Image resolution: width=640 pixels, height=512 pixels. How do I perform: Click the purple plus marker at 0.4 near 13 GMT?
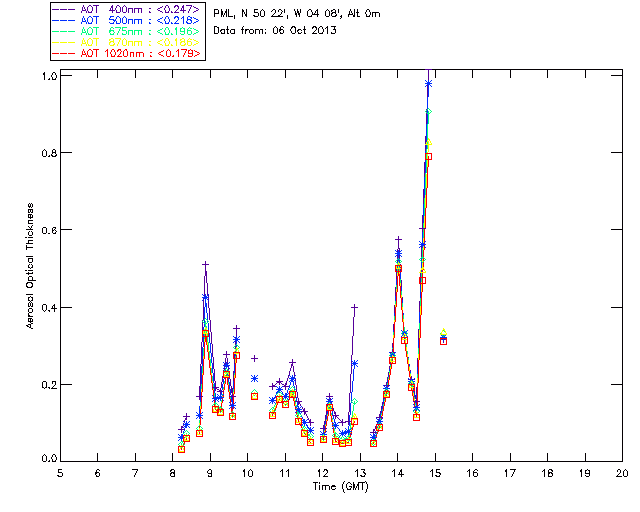354,307
